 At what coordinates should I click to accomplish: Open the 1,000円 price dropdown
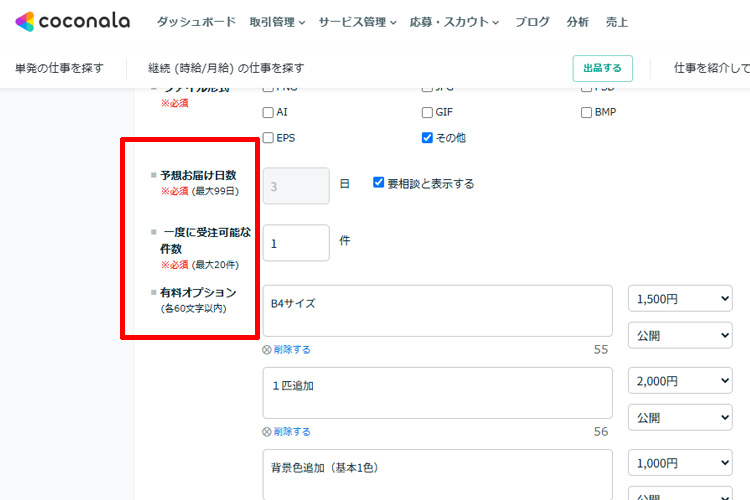pos(680,463)
